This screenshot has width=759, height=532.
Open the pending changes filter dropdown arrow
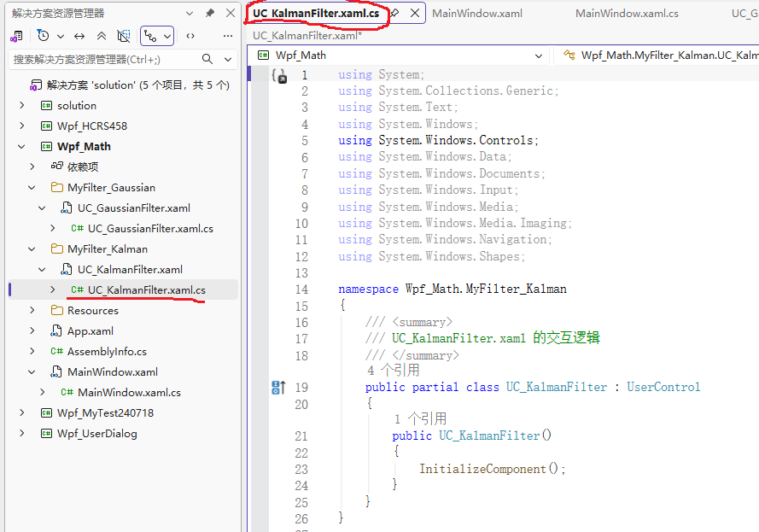[x=61, y=37]
